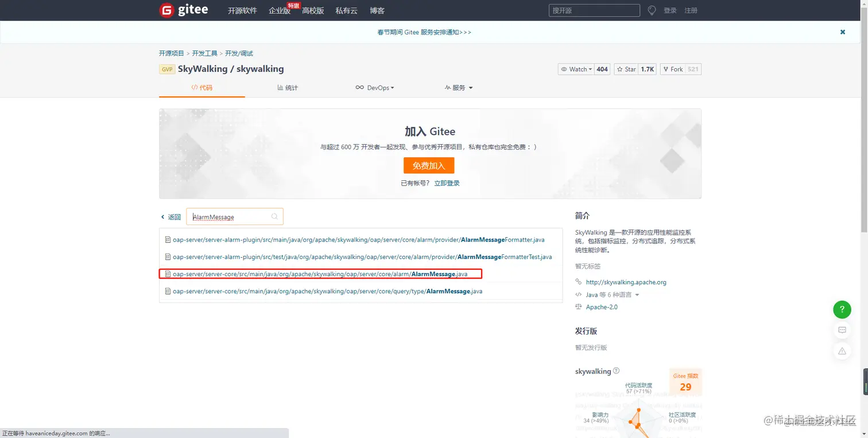The height and width of the screenshot is (438, 868).
Task: View the 1.7K stargazers count
Action: [x=648, y=69]
